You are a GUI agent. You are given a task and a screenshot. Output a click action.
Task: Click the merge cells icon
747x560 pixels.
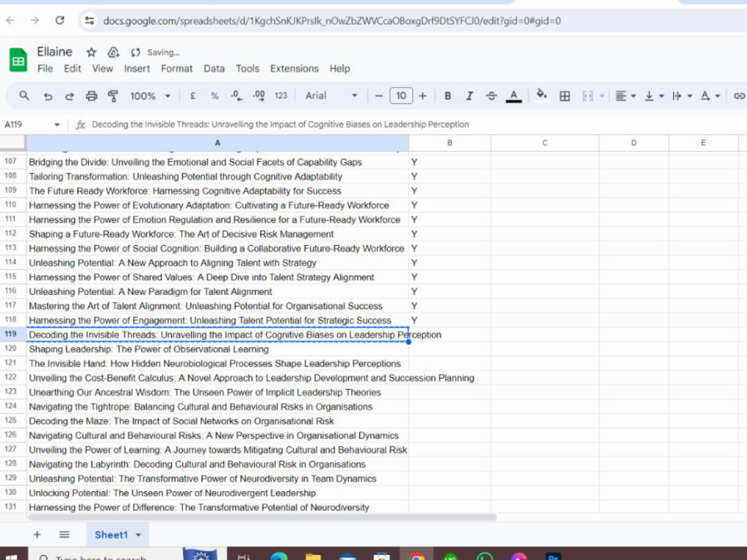click(587, 96)
